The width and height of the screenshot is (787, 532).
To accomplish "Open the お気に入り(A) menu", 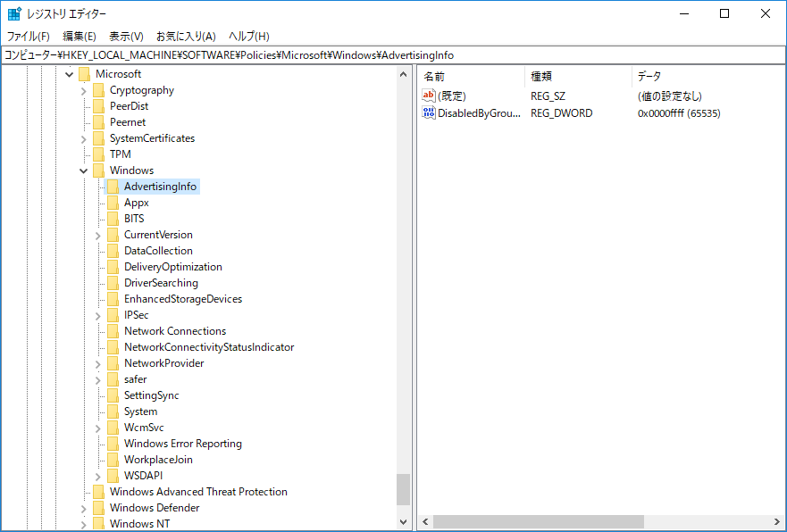I will click(186, 37).
